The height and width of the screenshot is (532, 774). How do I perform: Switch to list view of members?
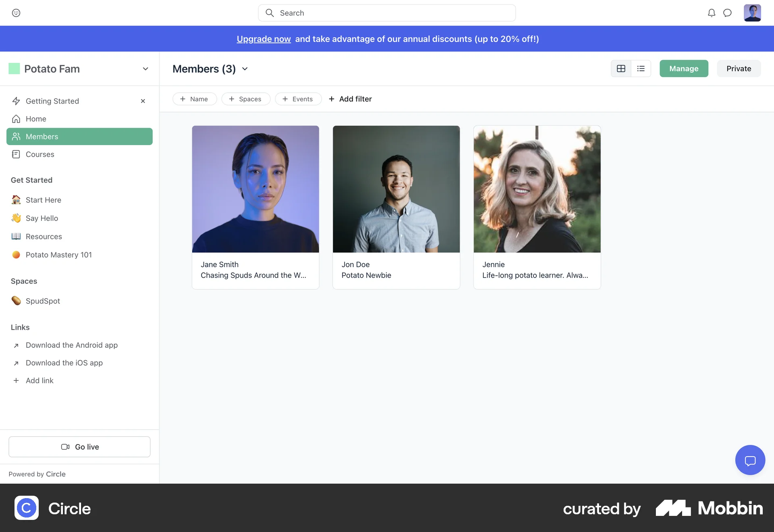click(641, 69)
